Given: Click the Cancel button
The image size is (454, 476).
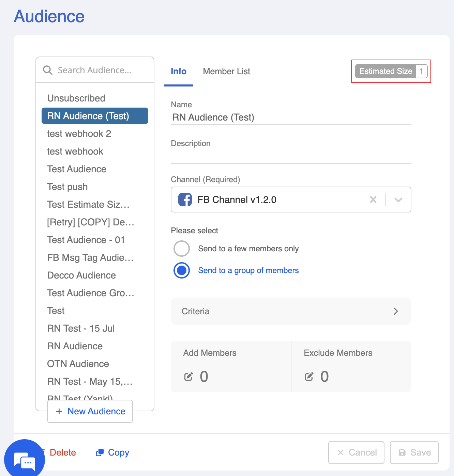Looking at the screenshot, I should point(356,453).
